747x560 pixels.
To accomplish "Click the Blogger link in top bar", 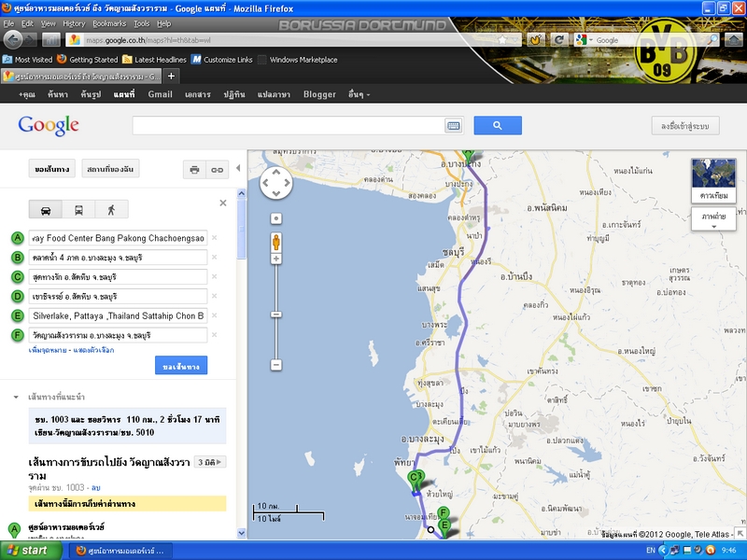I will point(319,94).
